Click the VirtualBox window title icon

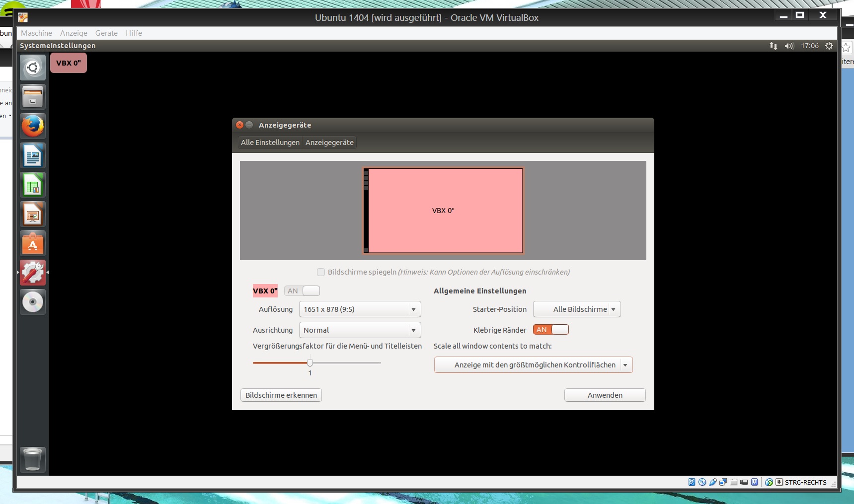click(23, 17)
